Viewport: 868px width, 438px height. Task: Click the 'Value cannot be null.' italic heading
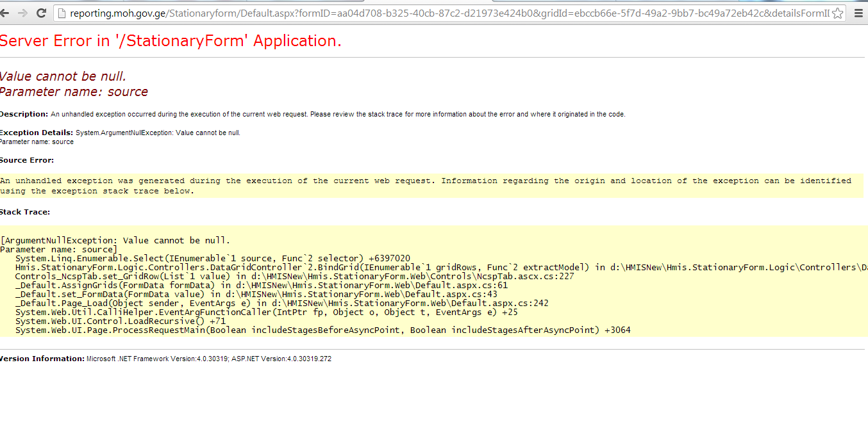pos(63,77)
